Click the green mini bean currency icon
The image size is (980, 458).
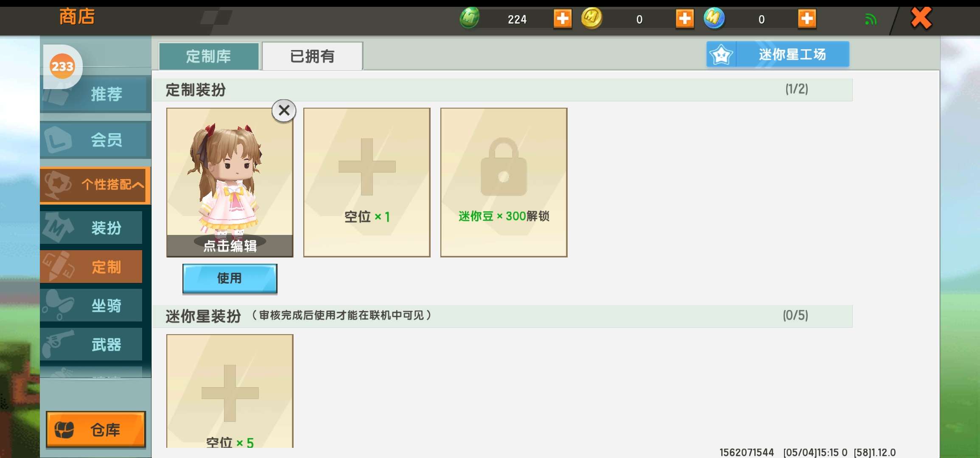(469, 18)
